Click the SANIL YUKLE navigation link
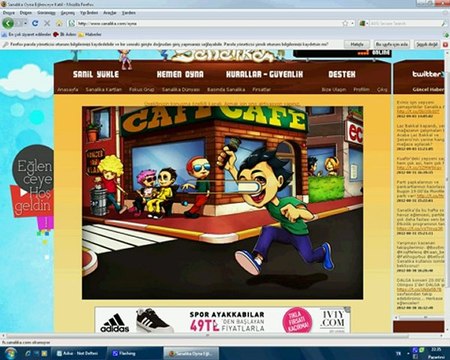Viewport: 450px width, 360px height. coord(96,74)
